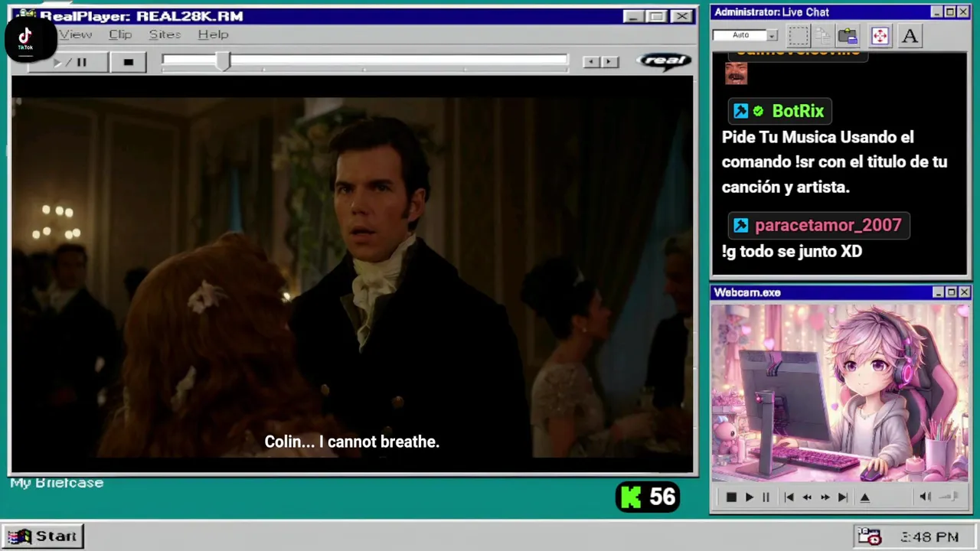Image resolution: width=980 pixels, height=551 pixels.
Task: Fast forward in Webcam.exe controls
Action: [x=825, y=497]
